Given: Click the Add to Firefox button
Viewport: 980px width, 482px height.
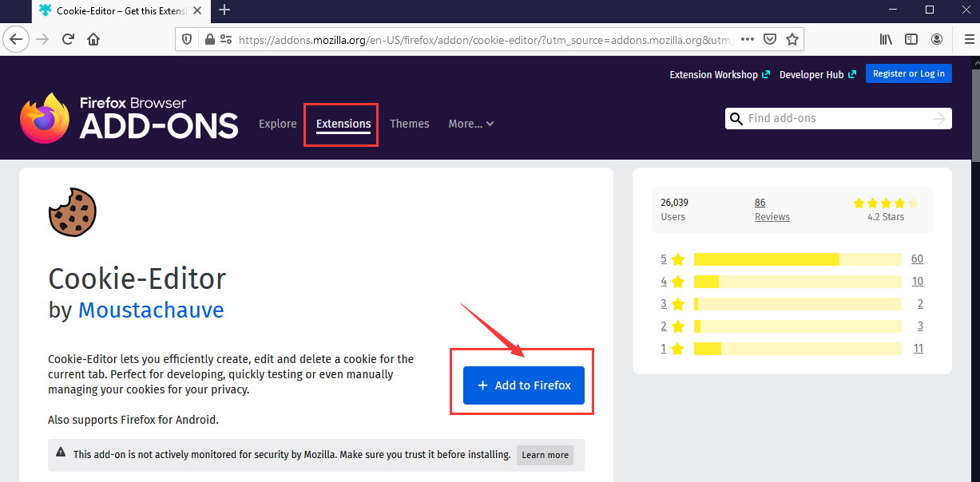Looking at the screenshot, I should (x=524, y=385).
